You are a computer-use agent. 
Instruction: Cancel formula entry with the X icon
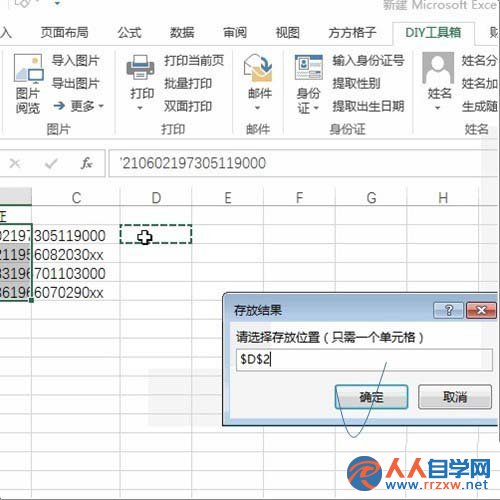[x=15, y=163]
